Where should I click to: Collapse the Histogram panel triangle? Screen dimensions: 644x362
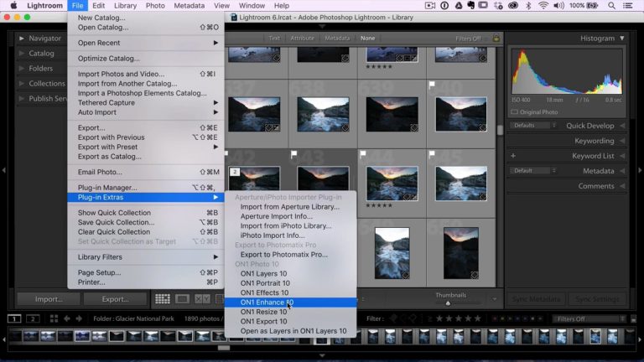(622, 39)
